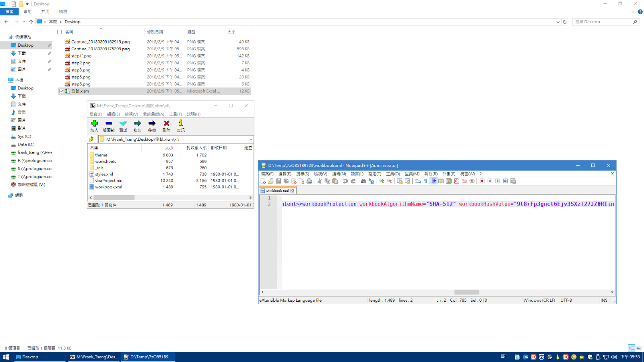644x362 pixels.
Task: Tick the select-all checkbox in Explorer header
Action: 60,32
